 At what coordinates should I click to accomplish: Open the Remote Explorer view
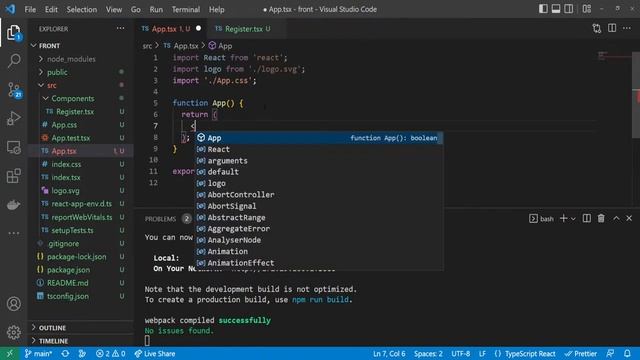coord(13,147)
